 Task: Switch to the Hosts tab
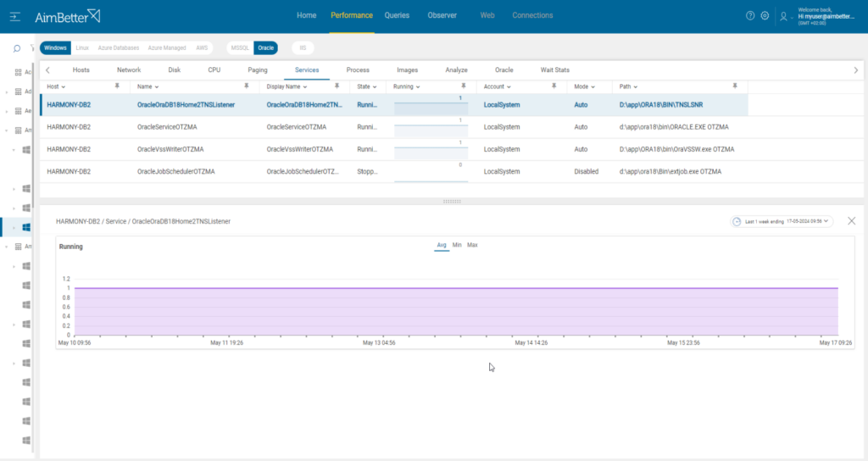(81, 70)
